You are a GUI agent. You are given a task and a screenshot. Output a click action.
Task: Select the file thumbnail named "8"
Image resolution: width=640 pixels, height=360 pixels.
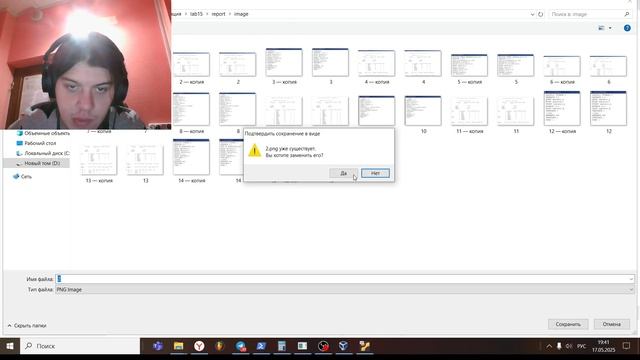pos(238,110)
